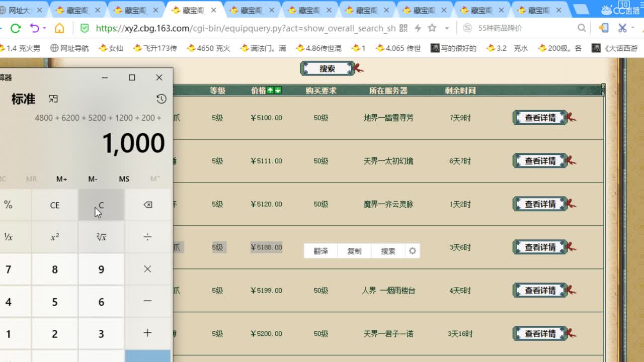View details for ￥5200.00 listing
Screen dimensions: 644x362
coord(540,334)
